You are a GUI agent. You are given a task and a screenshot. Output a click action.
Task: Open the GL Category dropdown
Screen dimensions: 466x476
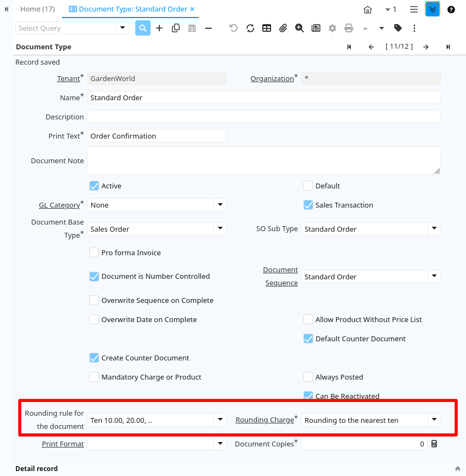[x=220, y=205]
